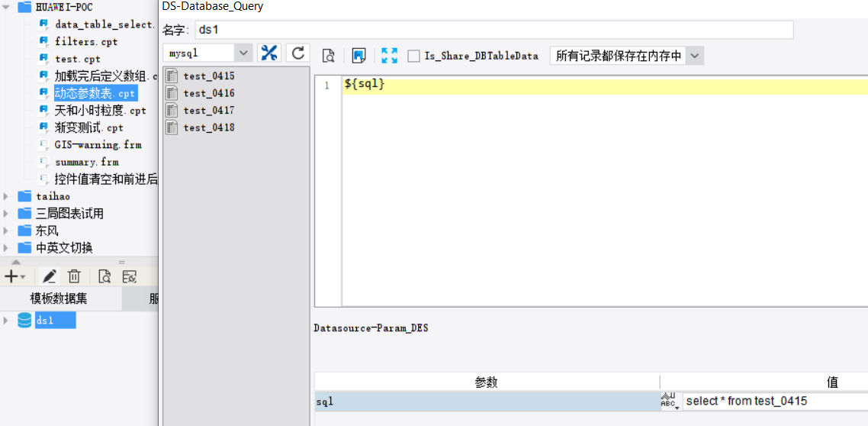The image size is (868, 426).
Task: Select 天和小时粒度.cpt in the file tree
Action: coord(100,110)
